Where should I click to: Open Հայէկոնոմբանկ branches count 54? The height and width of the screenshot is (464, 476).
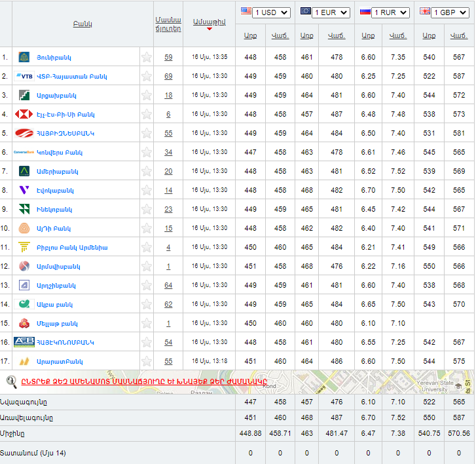(x=168, y=342)
